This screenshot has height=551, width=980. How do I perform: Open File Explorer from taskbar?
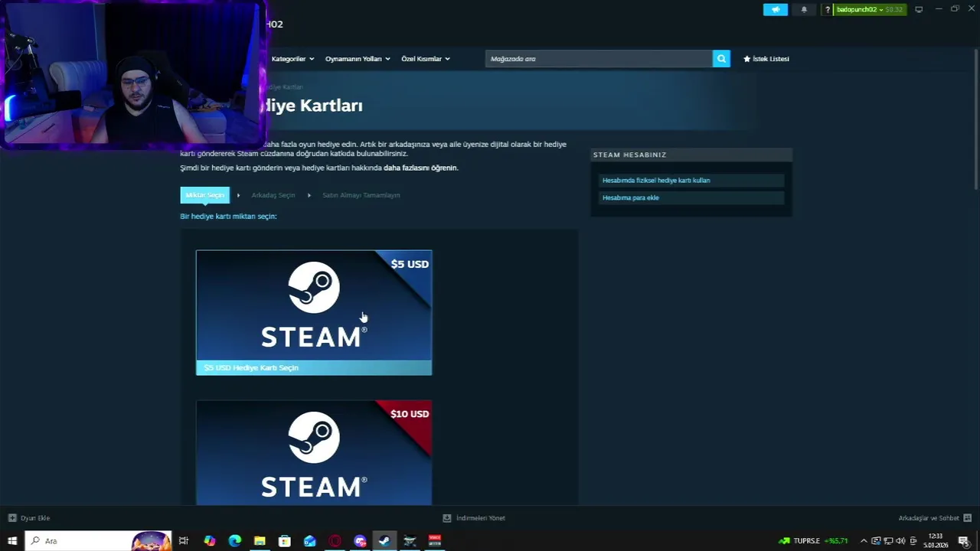click(x=260, y=541)
